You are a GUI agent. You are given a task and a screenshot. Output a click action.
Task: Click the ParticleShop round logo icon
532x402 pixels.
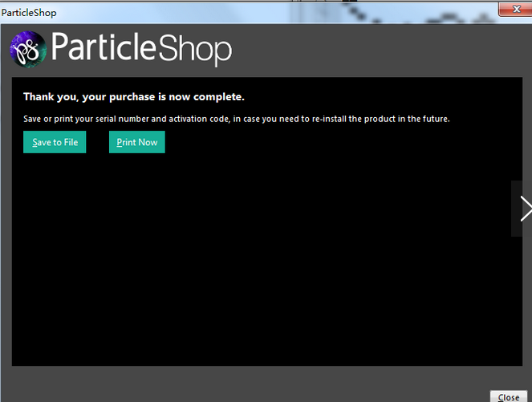[x=28, y=49]
